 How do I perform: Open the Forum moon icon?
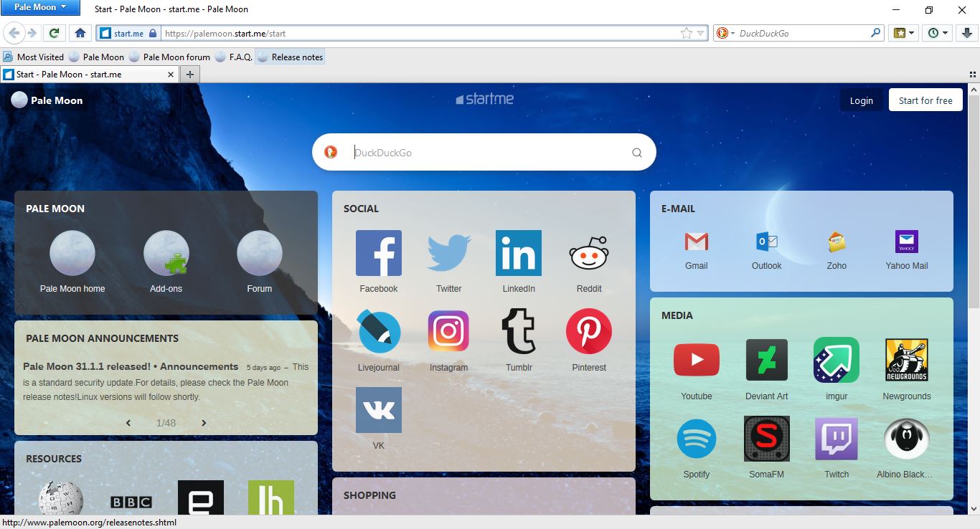tap(260, 253)
